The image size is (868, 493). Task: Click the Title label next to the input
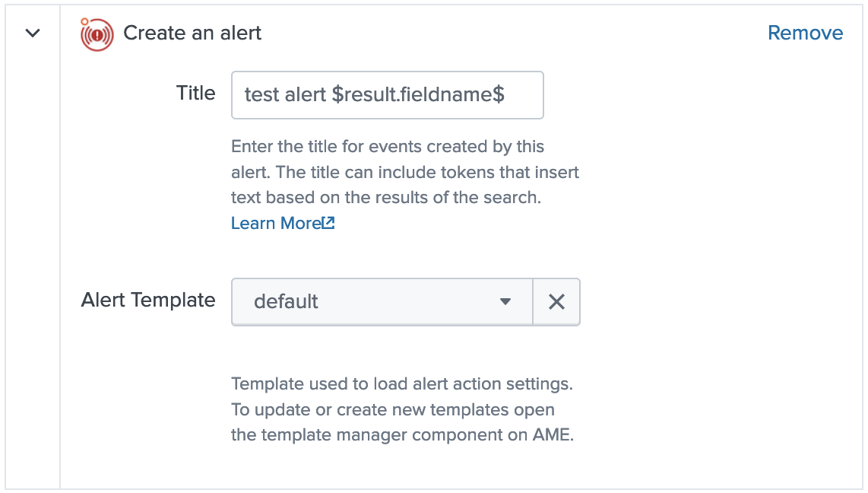pyautogui.click(x=195, y=94)
